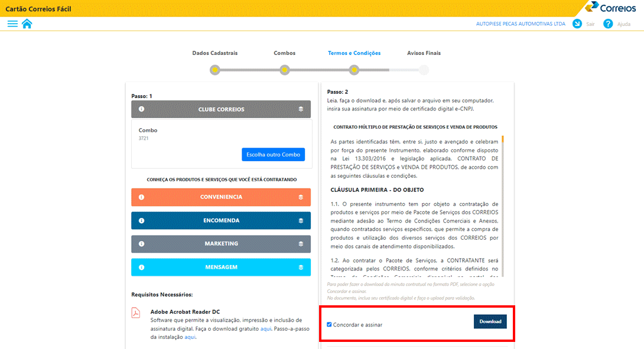
Task: Click the Dados Cadastrais progress dot
Action: point(215,70)
